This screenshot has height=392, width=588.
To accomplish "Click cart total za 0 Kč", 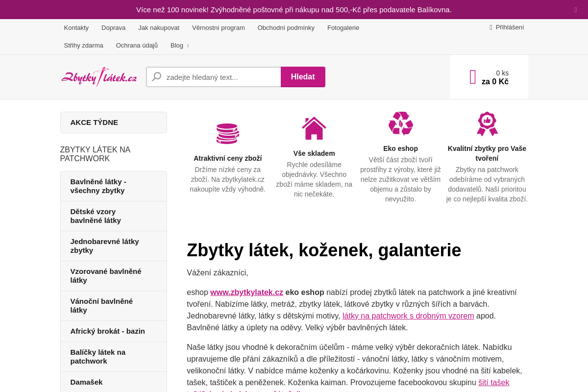I will coord(495,82).
